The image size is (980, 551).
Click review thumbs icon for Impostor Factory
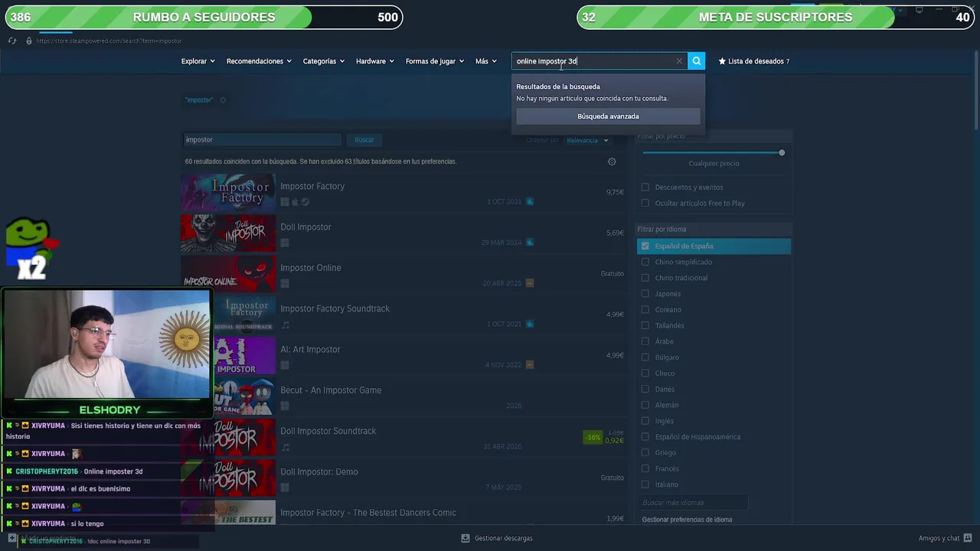pyautogui.click(x=530, y=202)
